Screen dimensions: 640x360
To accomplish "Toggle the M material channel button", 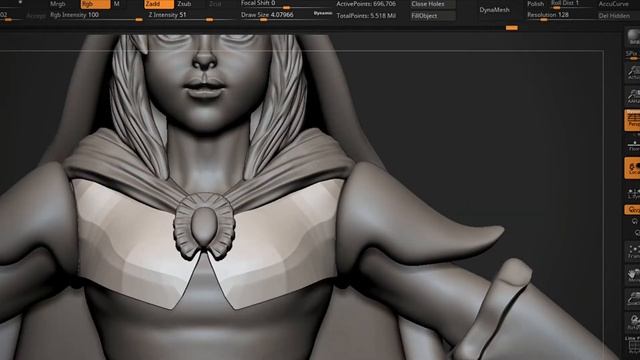I will [116, 4].
